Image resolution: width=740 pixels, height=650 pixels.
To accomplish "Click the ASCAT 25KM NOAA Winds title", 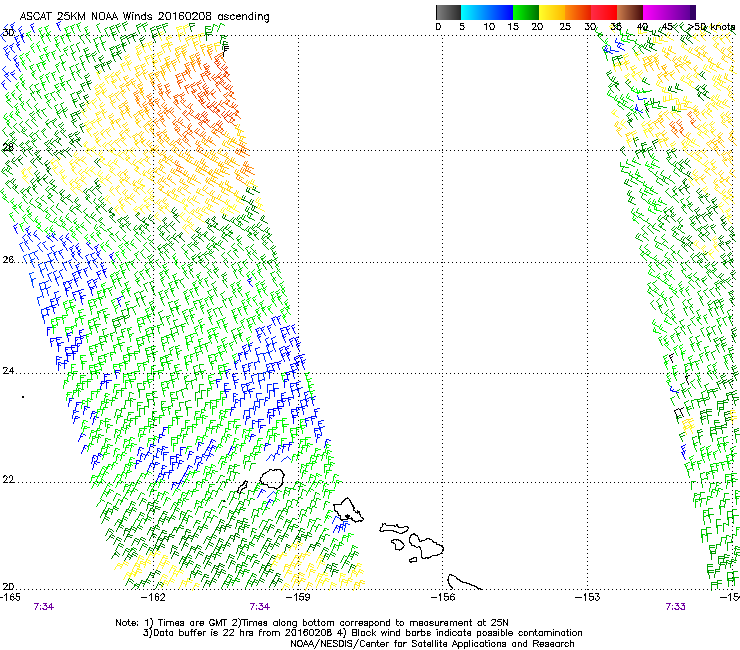I will point(144,17).
